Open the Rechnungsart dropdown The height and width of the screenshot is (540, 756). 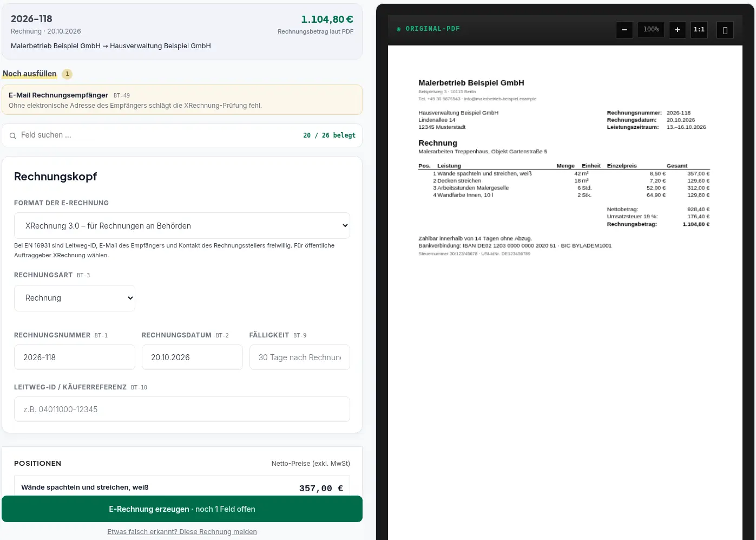point(75,298)
